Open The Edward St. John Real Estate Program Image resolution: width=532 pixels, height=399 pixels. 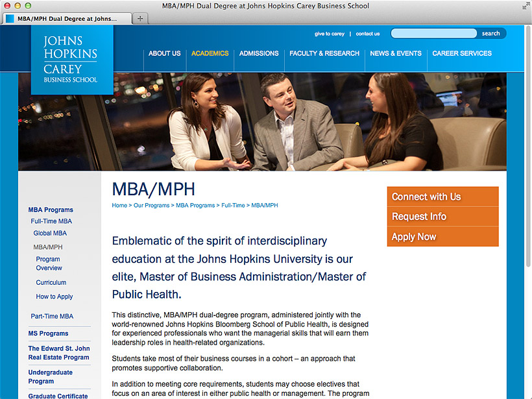tap(59, 353)
